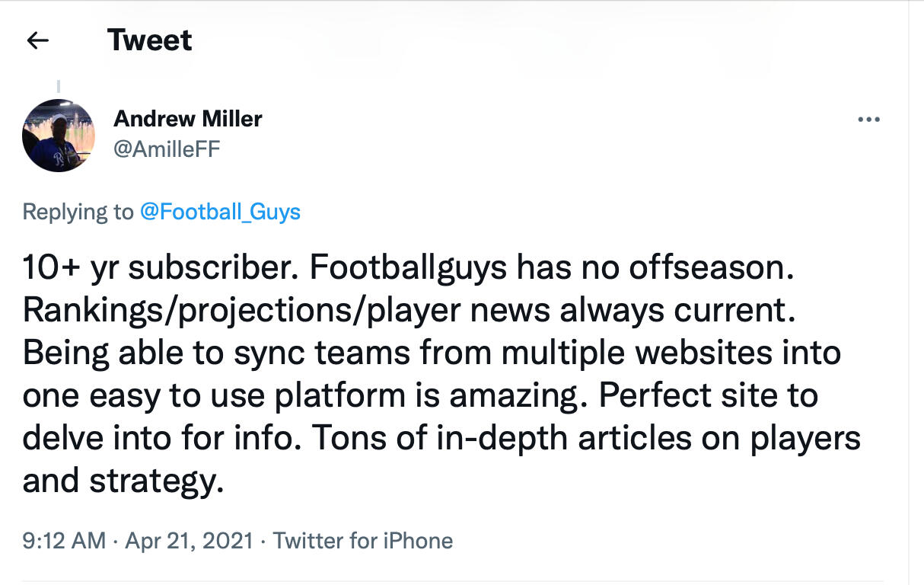Open the @Football_Guys mention link
Screen dimensions: 924x585
pos(220,211)
